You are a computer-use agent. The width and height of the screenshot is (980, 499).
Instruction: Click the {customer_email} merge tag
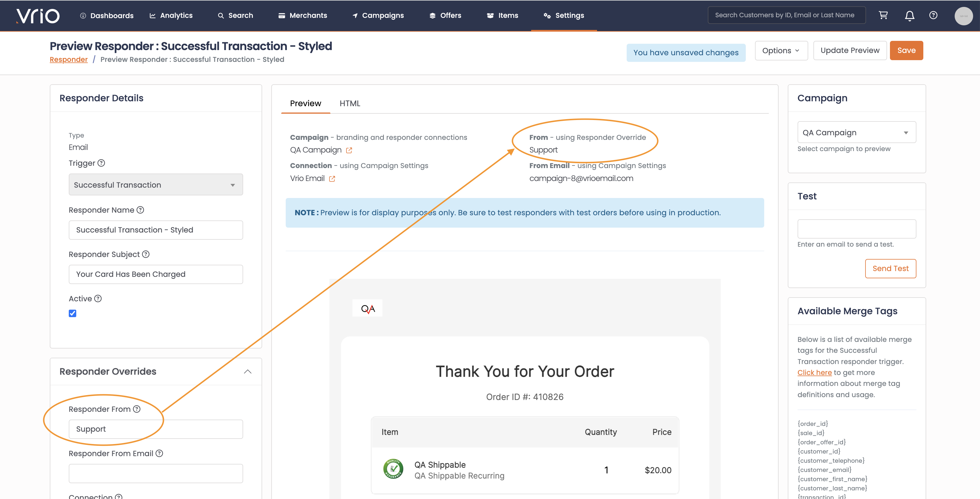824,470
